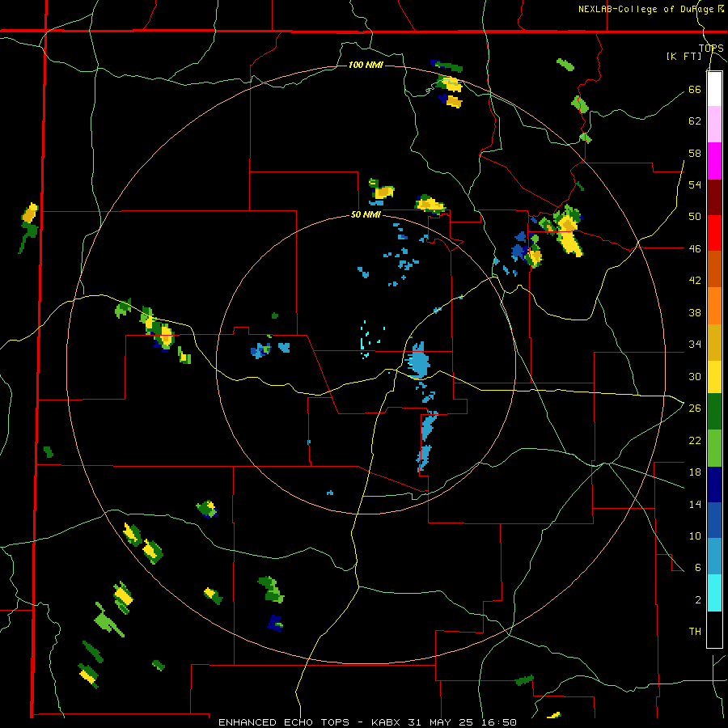The width and height of the screenshot is (728, 728).
Task: Click the '66' legend value
Action: (695, 89)
